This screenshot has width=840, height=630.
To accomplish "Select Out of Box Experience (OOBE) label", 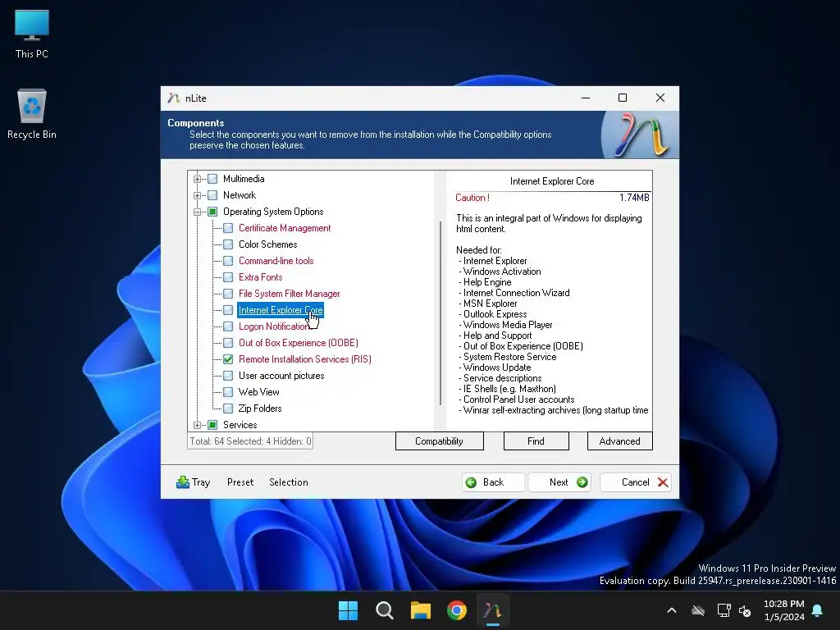I will point(299,343).
